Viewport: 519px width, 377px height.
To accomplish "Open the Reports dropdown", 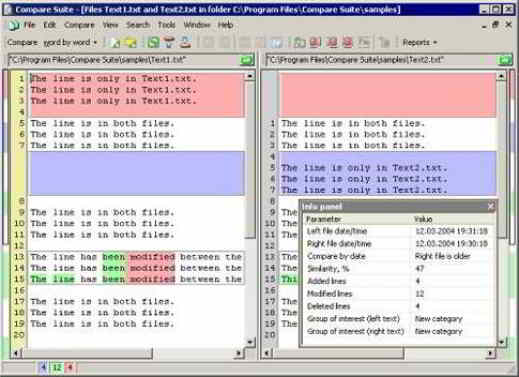I will 420,43.
